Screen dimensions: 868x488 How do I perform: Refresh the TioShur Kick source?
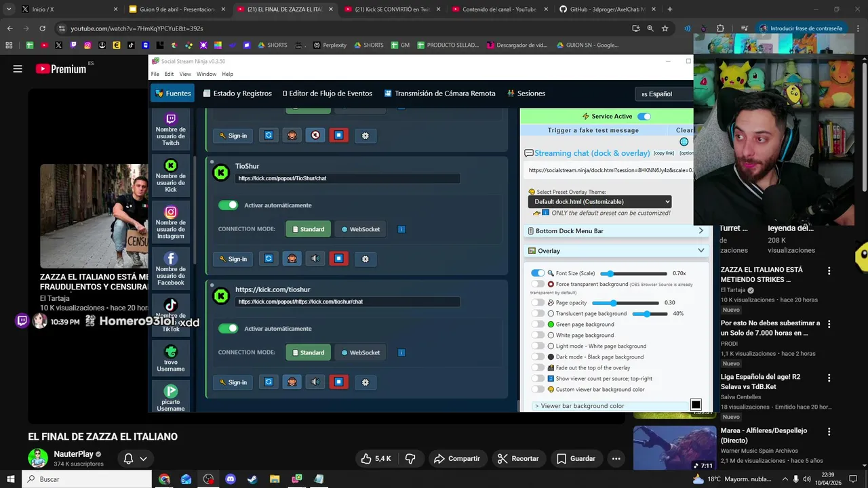coord(269,258)
